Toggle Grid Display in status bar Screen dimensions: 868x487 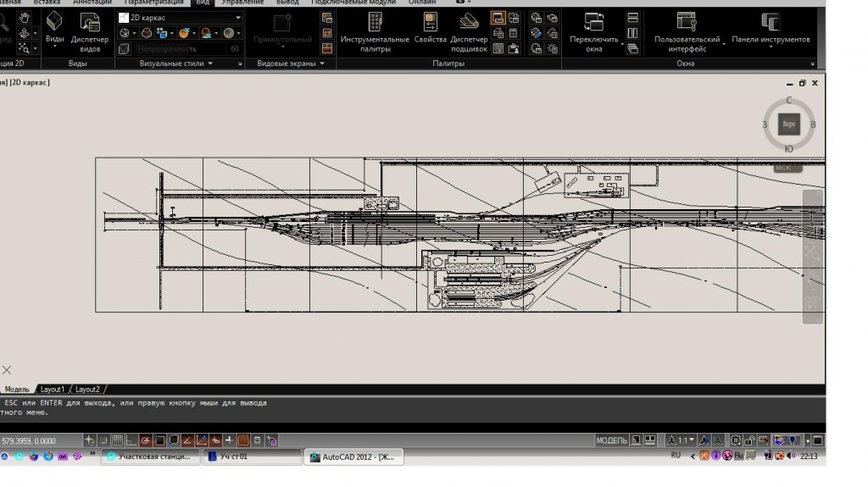click(117, 440)
